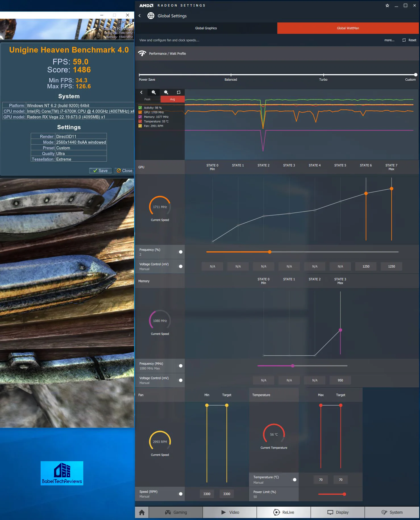
Task: Reset monitoring graph zoom
Action: 178,92
